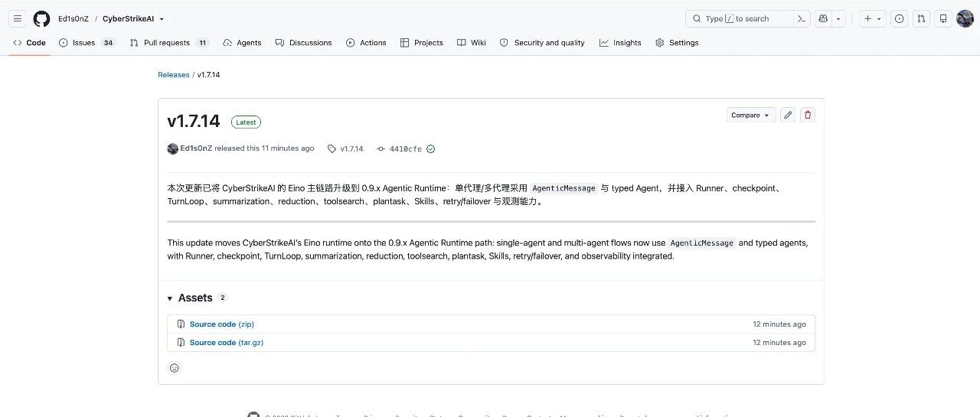Click the tar.gz file archive icon
Viewport: 980px width, 417px height.
(x=181, y=343)
